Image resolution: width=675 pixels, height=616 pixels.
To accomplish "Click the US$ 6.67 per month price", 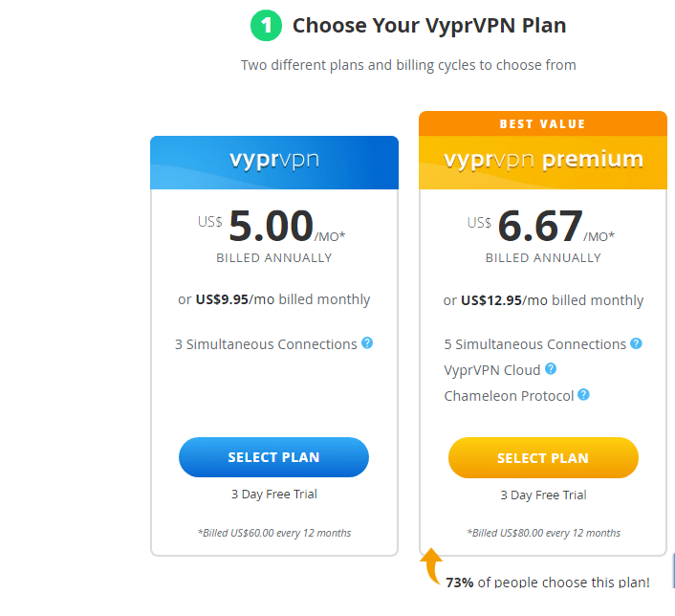I will coord(541,227).
